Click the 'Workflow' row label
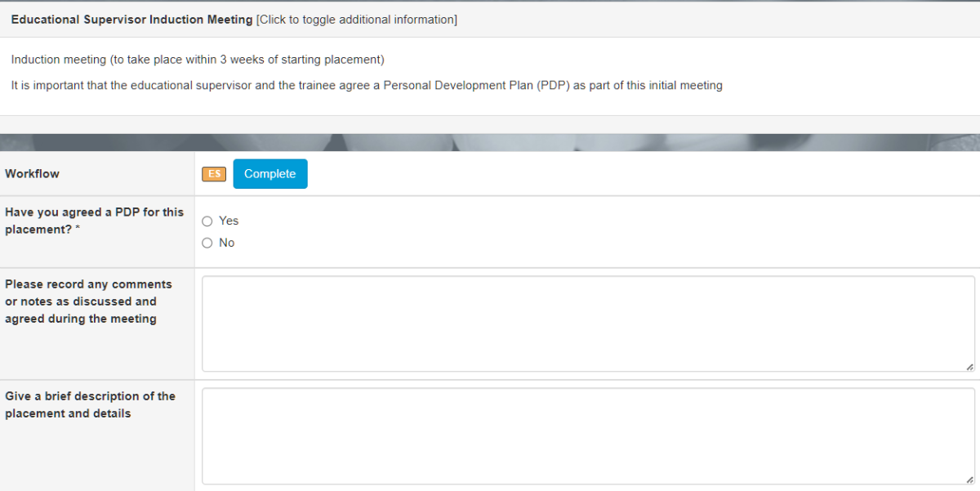 [x=32, y=174]
